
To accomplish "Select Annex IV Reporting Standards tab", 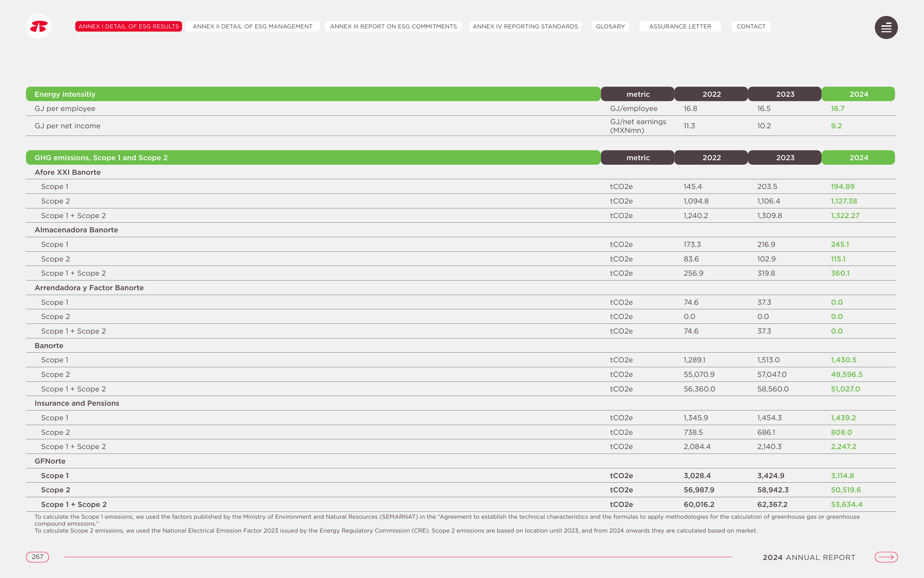I will (525, 26).
